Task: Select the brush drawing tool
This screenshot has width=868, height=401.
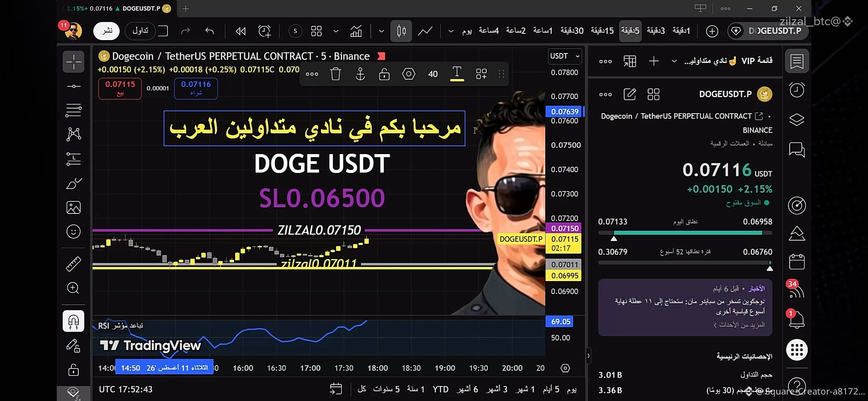Action: [73, 183]
